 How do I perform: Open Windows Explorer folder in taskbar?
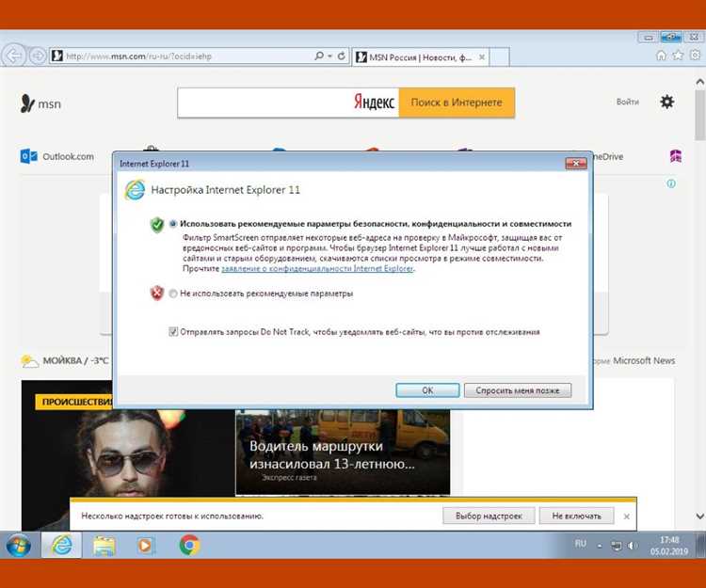point(104,545)
